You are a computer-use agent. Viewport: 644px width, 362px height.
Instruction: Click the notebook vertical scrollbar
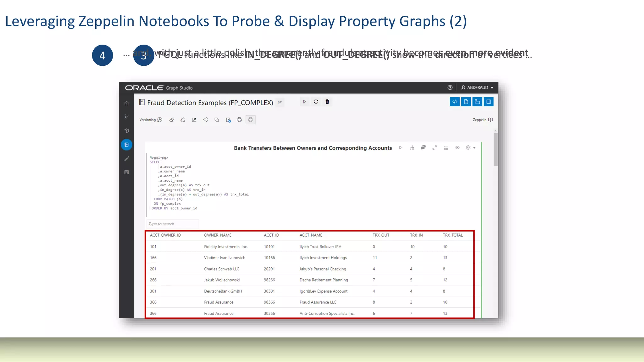[496, 150]
